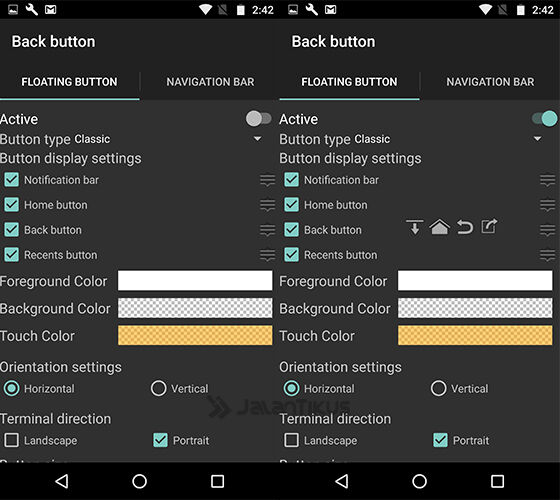Open left screen's Touch Color orange swatch

point(195,335)
